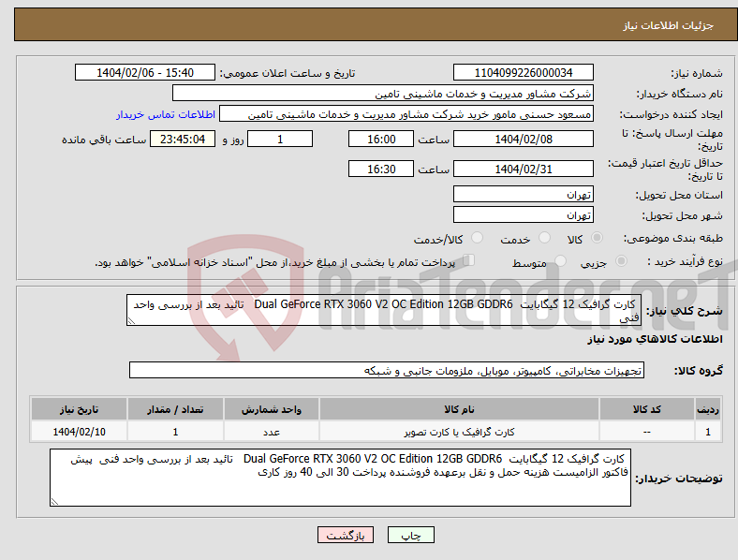Click the بازگشت (back) button
Image resolution: width=738 pixels, height=560 pixels.
[x=346, y=535]
